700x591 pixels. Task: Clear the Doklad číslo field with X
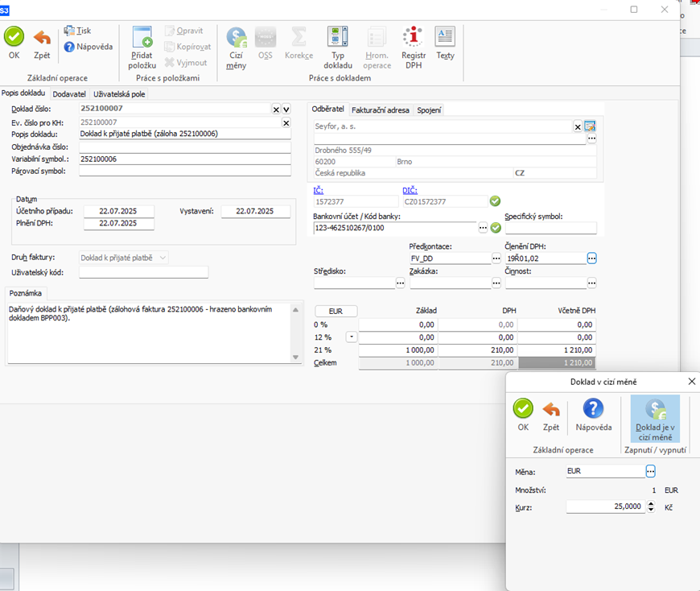(x=276, y=110)
